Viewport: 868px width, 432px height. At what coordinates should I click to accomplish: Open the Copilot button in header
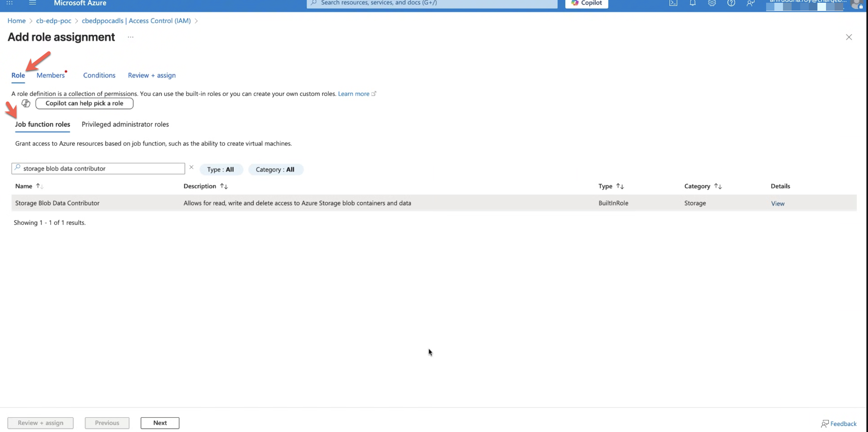[586, 3]
